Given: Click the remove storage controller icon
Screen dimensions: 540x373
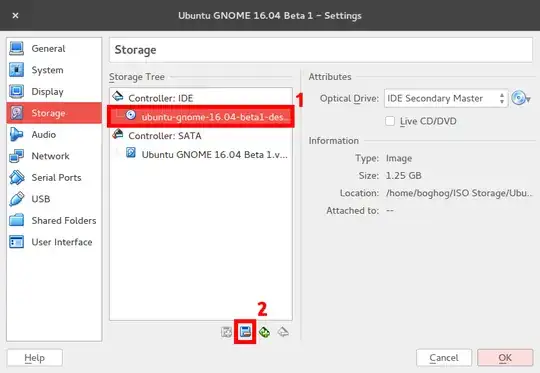Looking at the screenshot, I should pyautogui.click(x=283, y=332).
